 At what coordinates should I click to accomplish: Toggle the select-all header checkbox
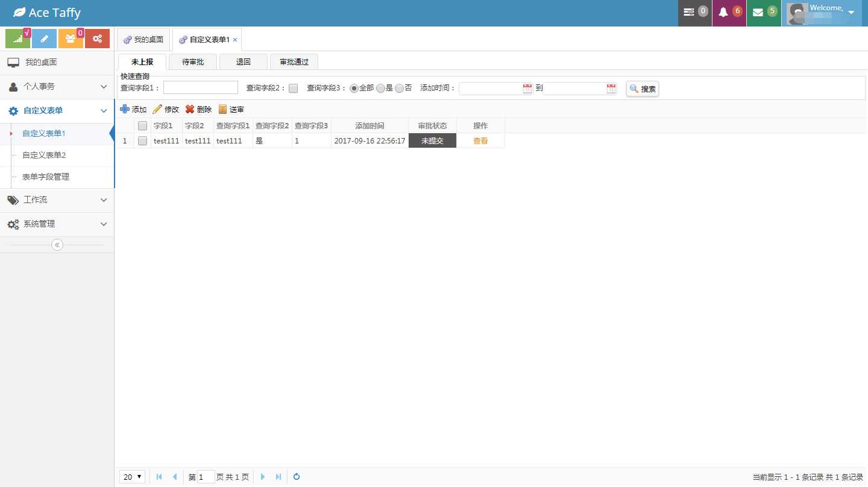point(142,126)
